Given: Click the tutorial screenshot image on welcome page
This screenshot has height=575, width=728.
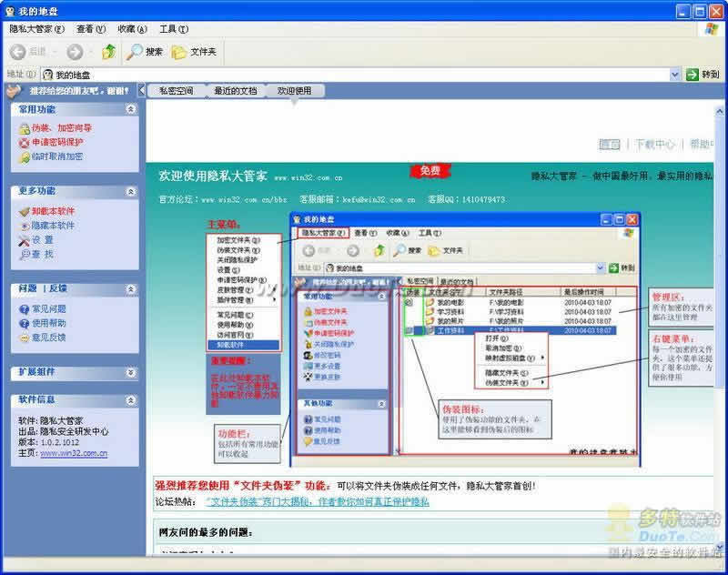Looking at the screenshot, I should (464, 339).
